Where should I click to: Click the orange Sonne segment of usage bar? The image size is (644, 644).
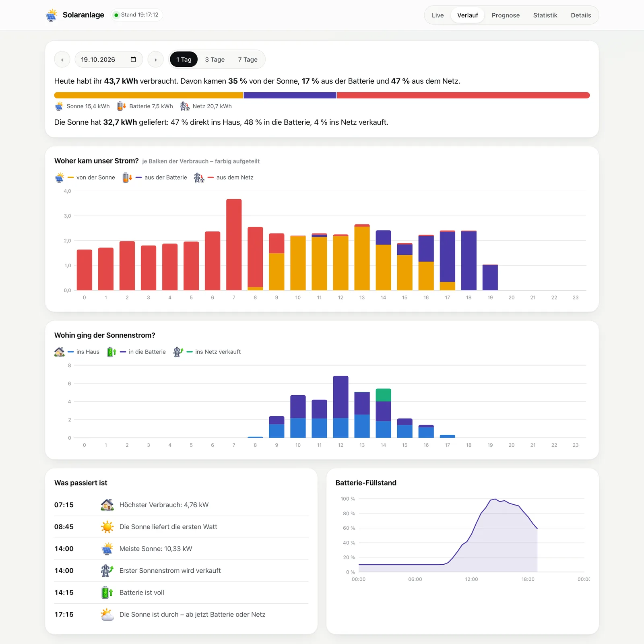(149, 95)
